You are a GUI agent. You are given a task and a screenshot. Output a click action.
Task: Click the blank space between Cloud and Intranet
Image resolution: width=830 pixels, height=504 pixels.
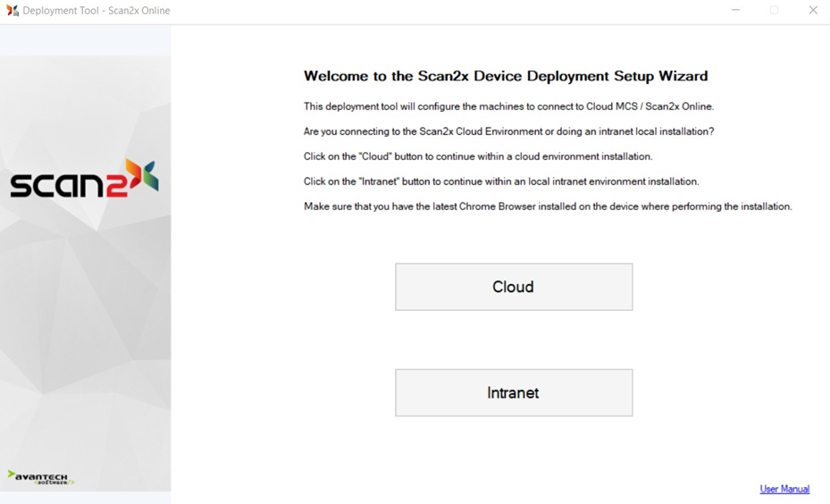point(514,340)
